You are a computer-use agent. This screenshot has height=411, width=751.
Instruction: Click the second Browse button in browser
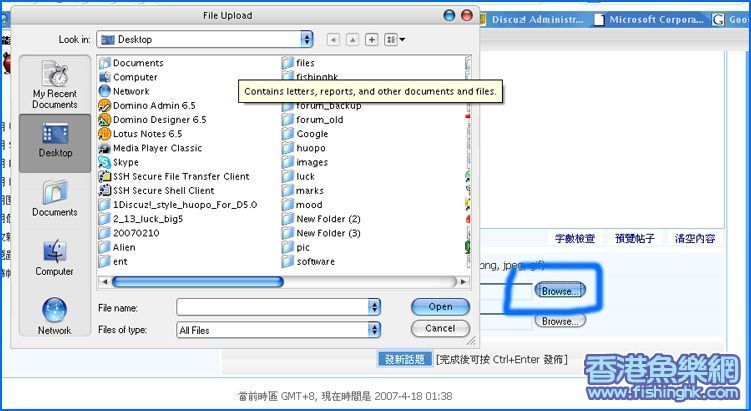pos(560,321)
